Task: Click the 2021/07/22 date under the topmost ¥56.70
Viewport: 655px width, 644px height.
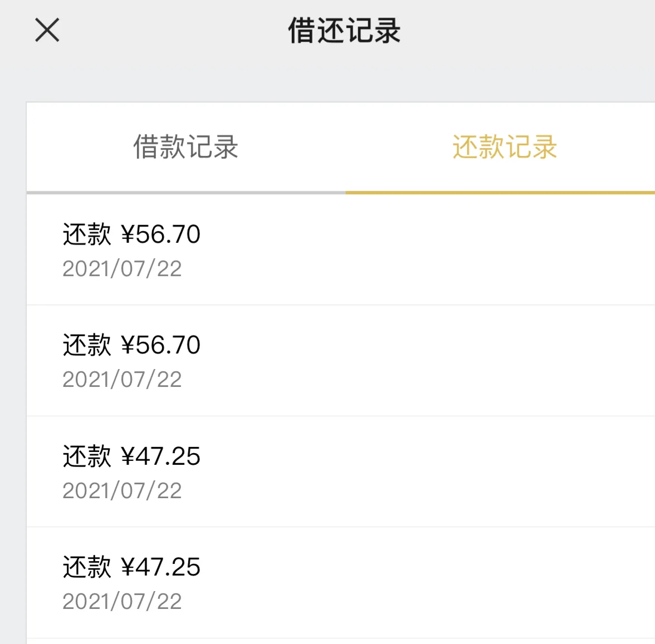Action: pyautogui.click(x=122, y=268)
